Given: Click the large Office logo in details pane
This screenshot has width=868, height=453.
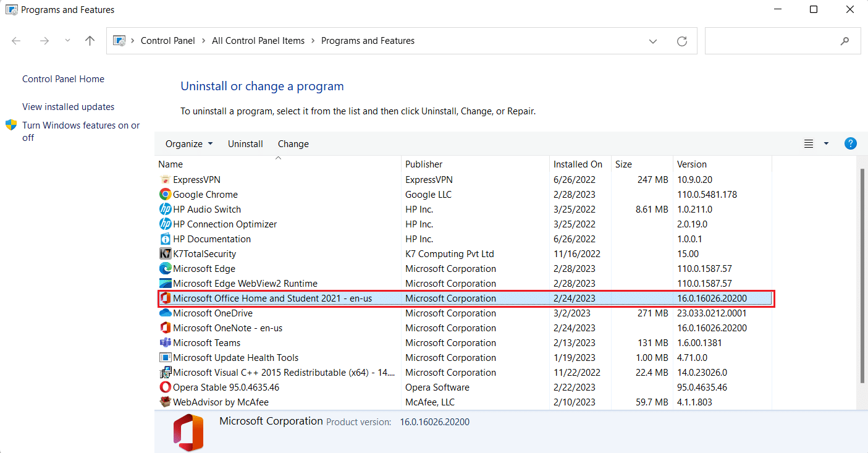Looking at the screenshot, I should coord(188,433).
